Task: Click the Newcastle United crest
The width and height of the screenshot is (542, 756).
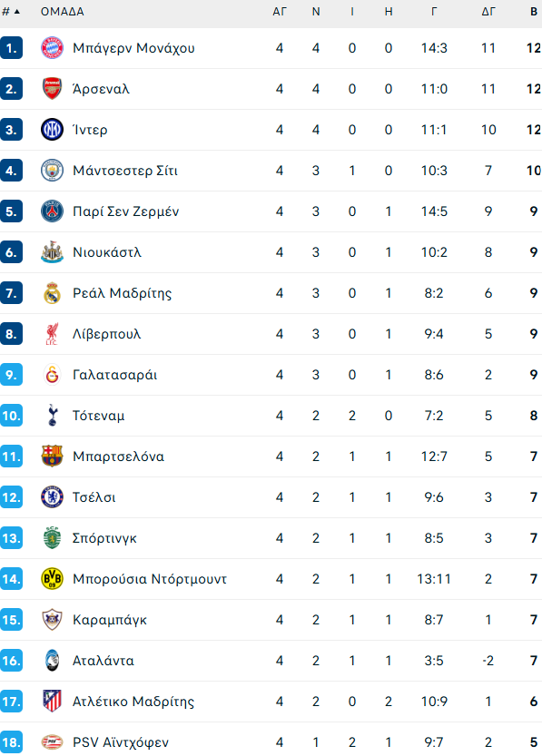Action: [x=52, y=252]
